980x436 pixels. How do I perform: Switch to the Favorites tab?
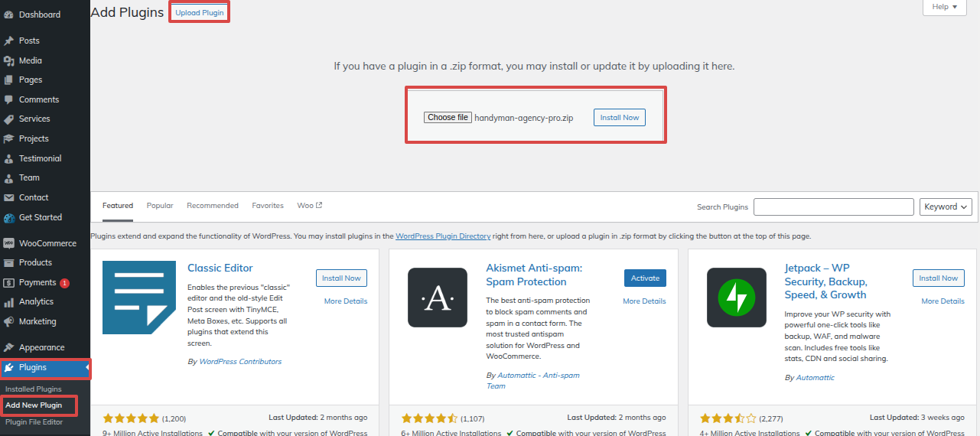(x=268, y=206)
